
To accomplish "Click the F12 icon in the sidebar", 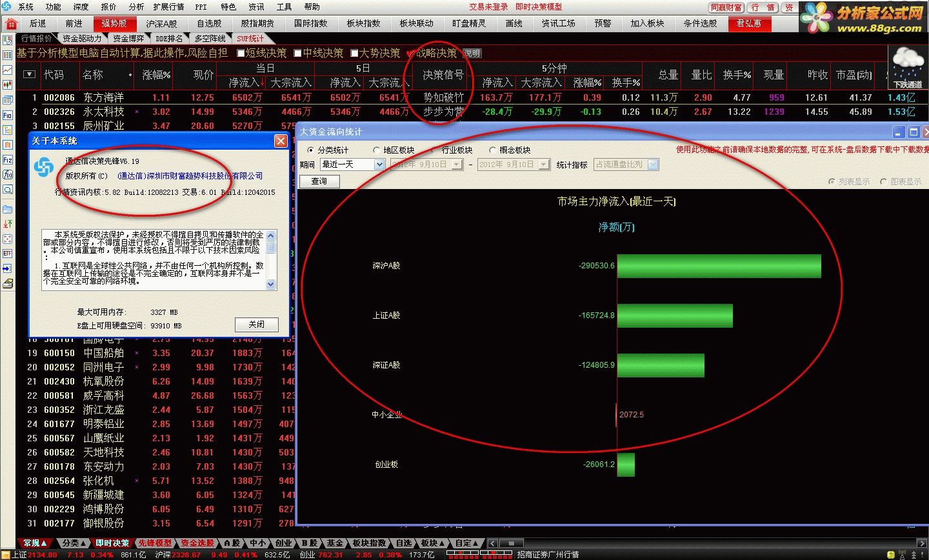I will tap(8, 160).
